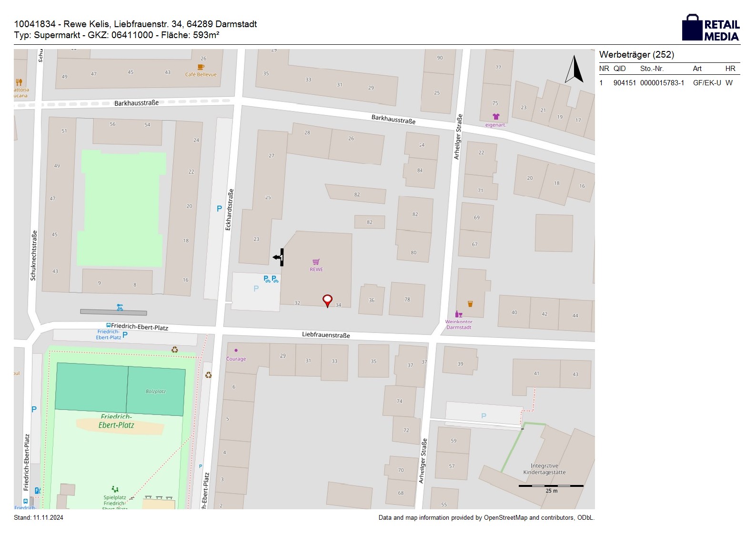Select table row with QID 904151
The width and height of the screenshot is (756, 535).
(x=669, y=83)
